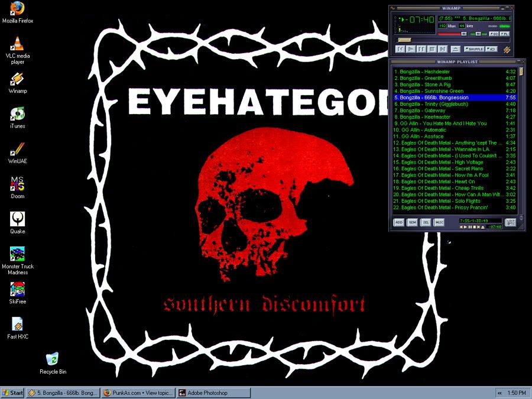Click Winamp's Previous track button
The height and width of the screenshot is (399, 532).
click(400, 49)
